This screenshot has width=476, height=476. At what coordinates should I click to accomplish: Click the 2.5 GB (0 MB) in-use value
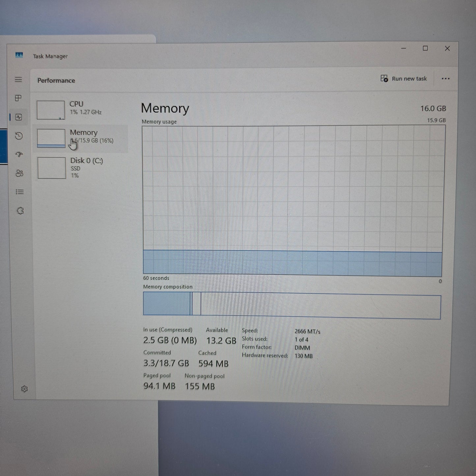[170, 340]
